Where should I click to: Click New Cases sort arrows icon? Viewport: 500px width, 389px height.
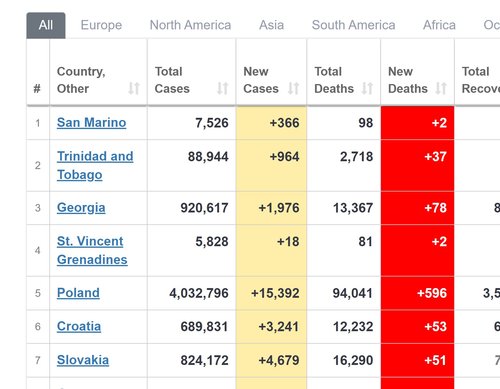coord(293,88)
